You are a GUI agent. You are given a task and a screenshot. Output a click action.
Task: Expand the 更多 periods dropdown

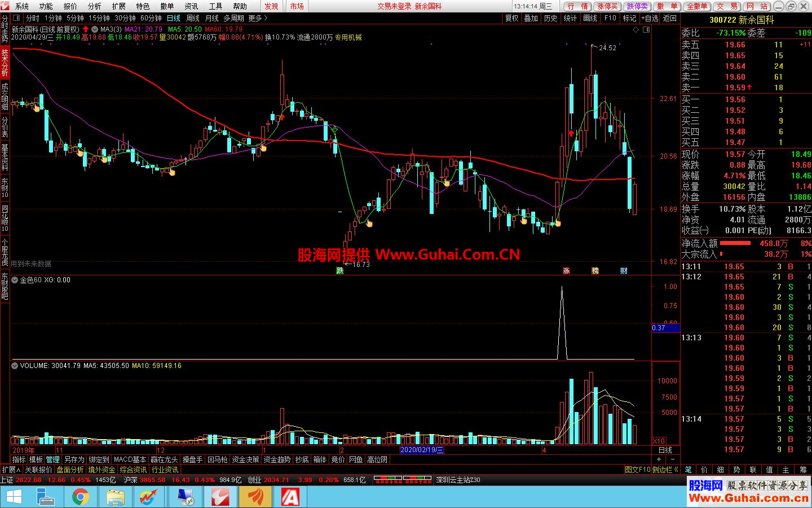pyautogui.click(x=258, y=18)
